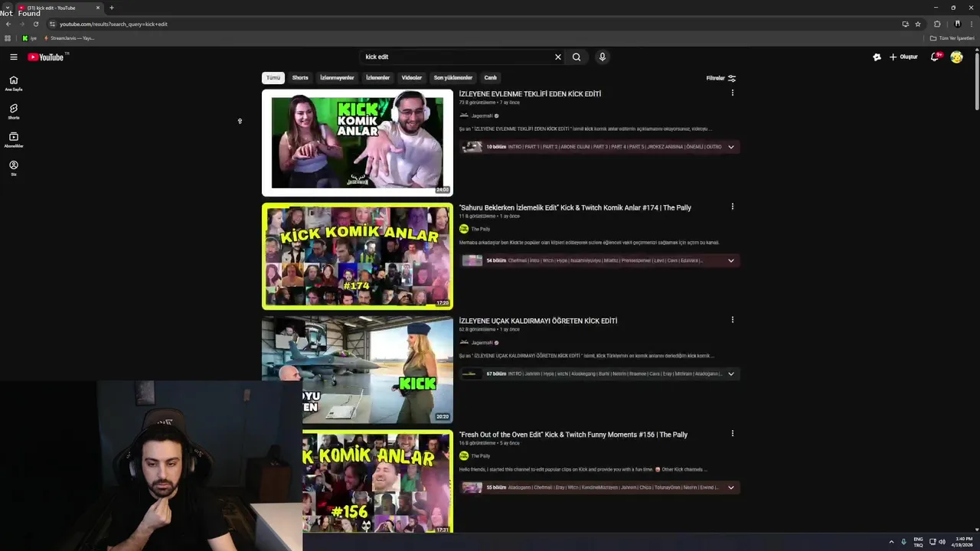
Task: Open the notifications bell
Action: pos(935,57)
